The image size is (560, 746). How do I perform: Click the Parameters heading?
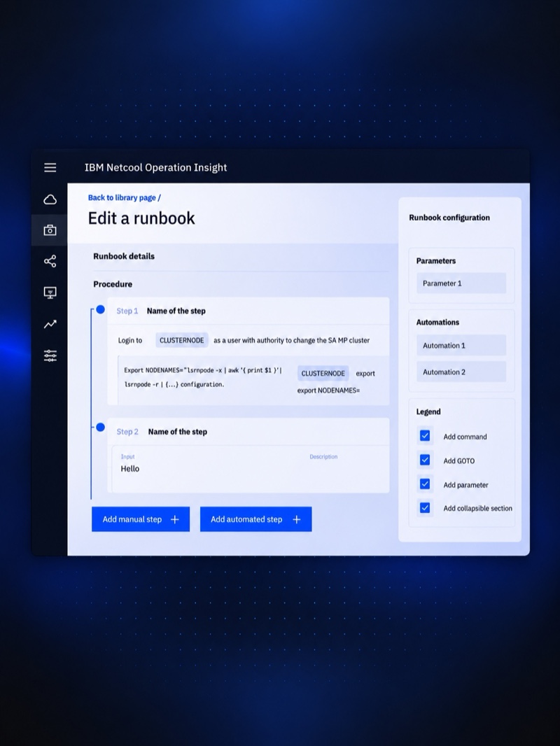click(436, 261)
